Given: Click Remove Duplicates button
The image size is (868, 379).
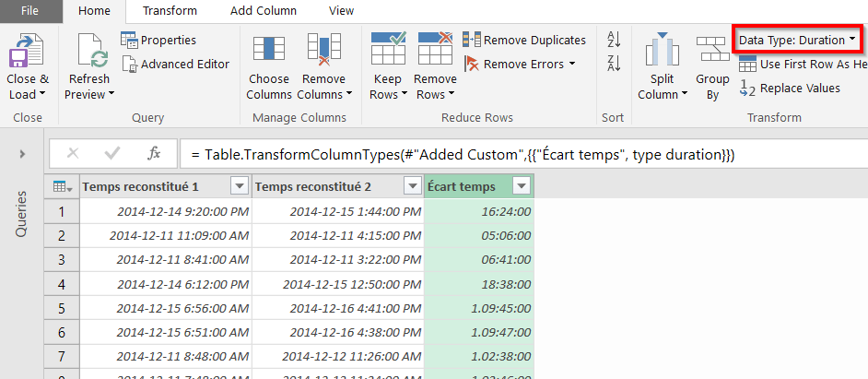Looking at the screenshot, I should point(524,41).
